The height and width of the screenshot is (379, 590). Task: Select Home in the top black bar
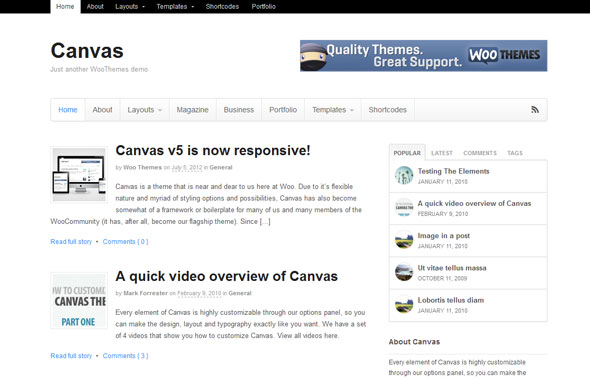(x=65, y=6)
